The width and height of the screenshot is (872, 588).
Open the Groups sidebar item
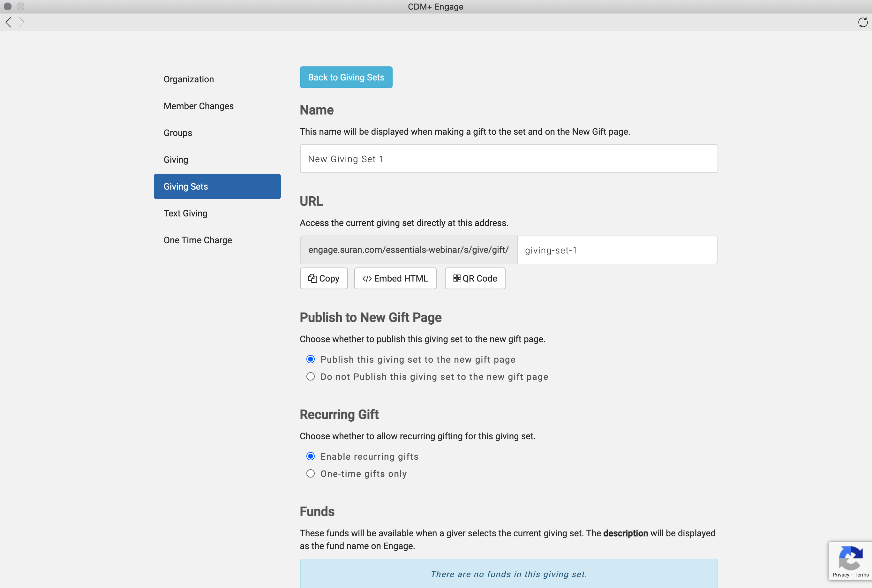click(178, 133)
